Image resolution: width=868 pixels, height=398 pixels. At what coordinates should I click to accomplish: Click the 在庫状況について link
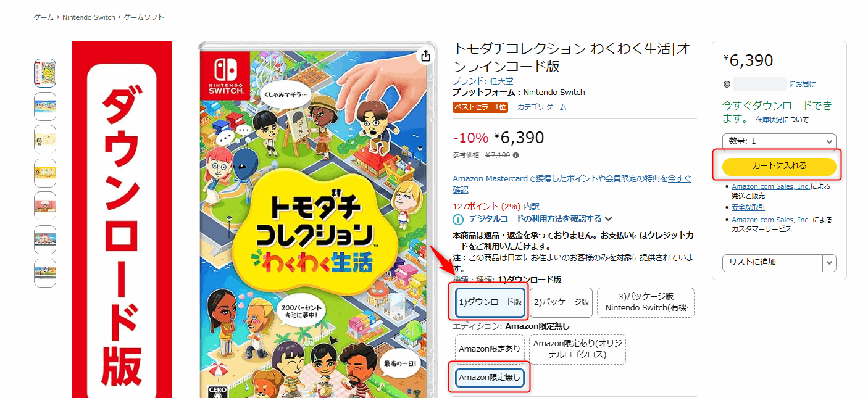[x=782, y=120]
